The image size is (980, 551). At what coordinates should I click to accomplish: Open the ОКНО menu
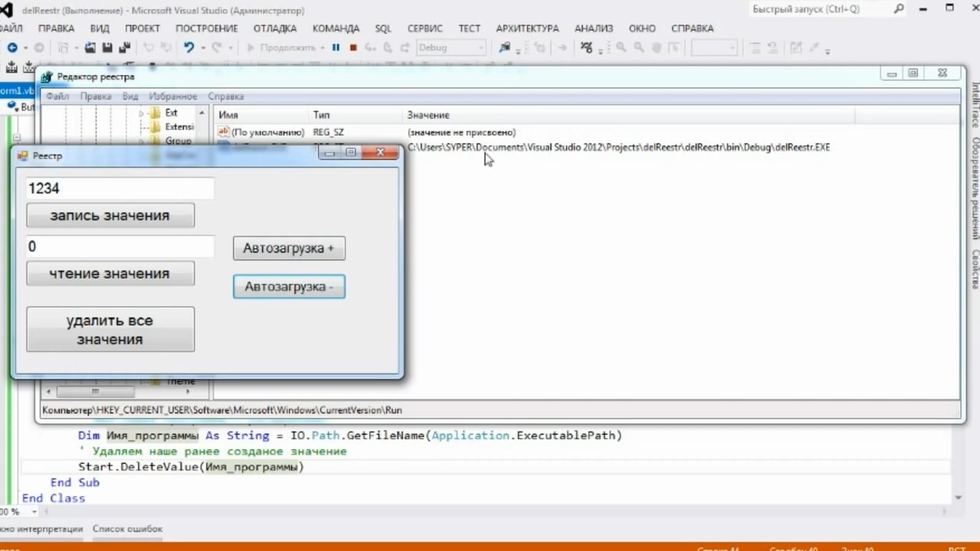pos(642,28)
